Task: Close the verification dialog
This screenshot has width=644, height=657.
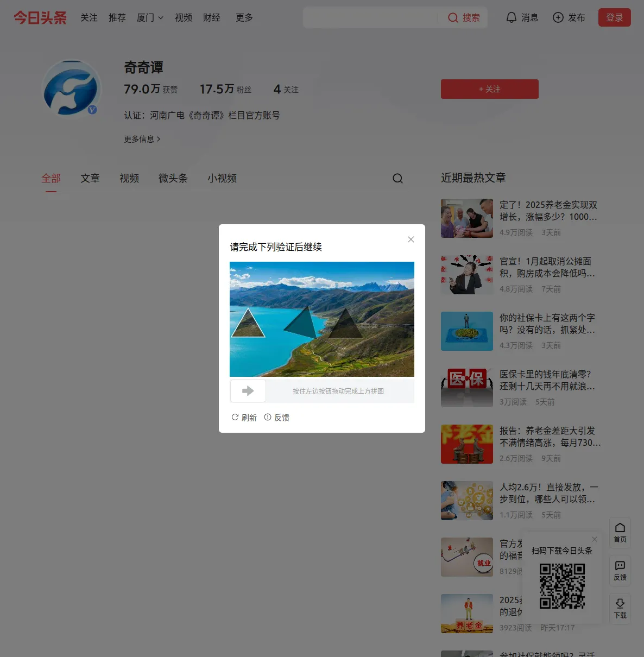Action: (411, 239)
